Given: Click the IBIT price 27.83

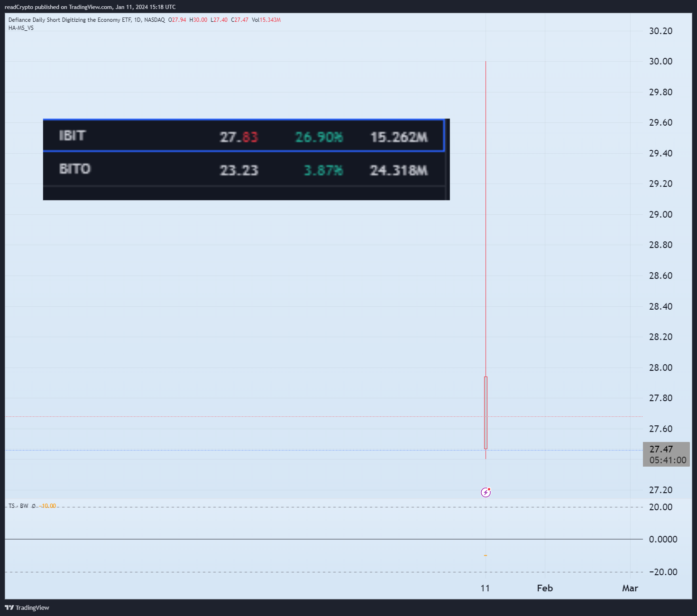Looking at the screenshot, I should click(x=239, y=137).
